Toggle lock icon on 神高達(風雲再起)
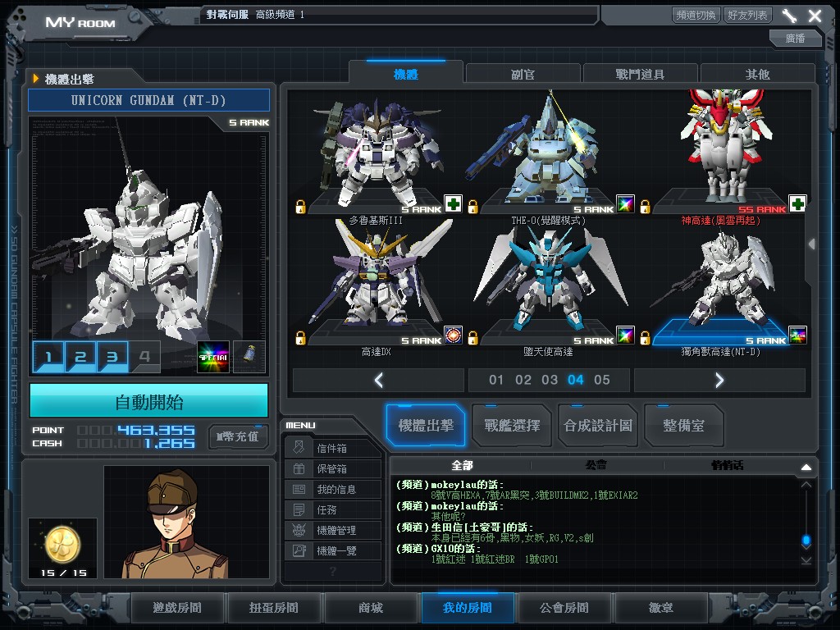 [645, 207]
